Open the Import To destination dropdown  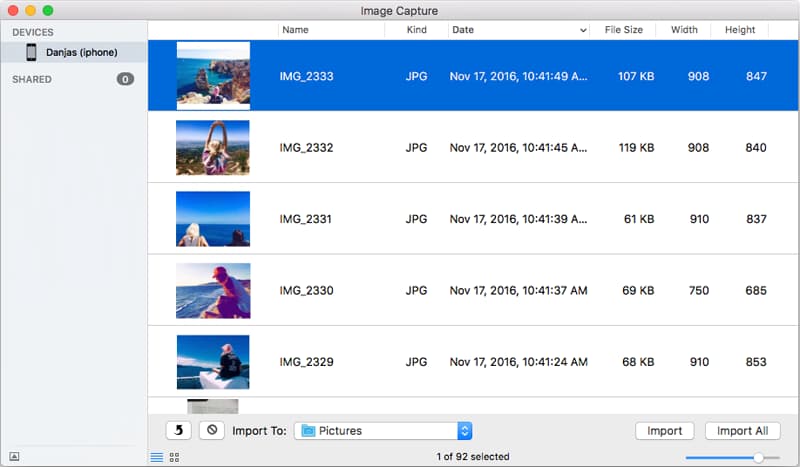click(x=464, y=431)
